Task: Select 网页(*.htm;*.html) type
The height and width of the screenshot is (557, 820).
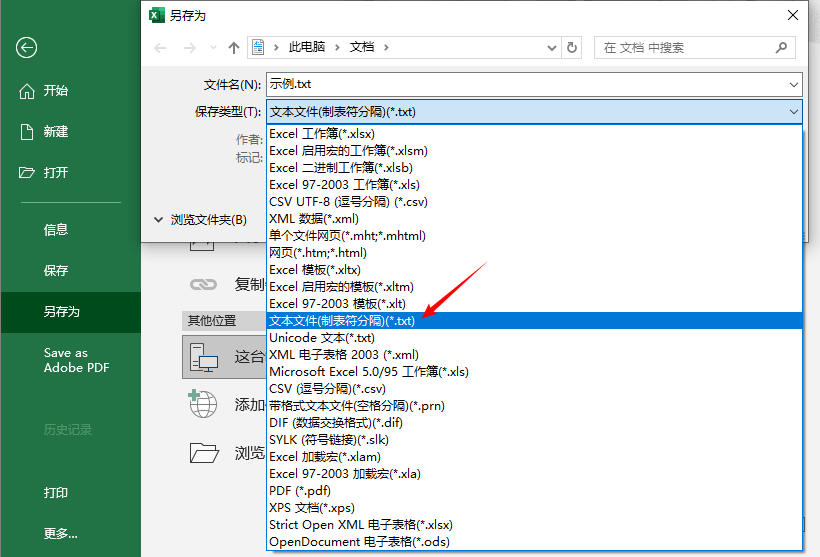Action: 534,253
